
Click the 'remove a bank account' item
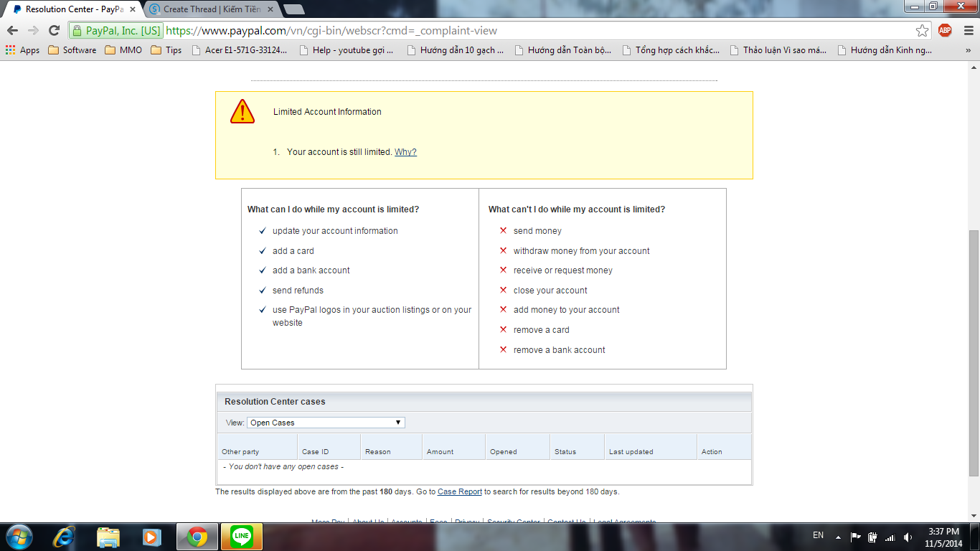[560, 350]
